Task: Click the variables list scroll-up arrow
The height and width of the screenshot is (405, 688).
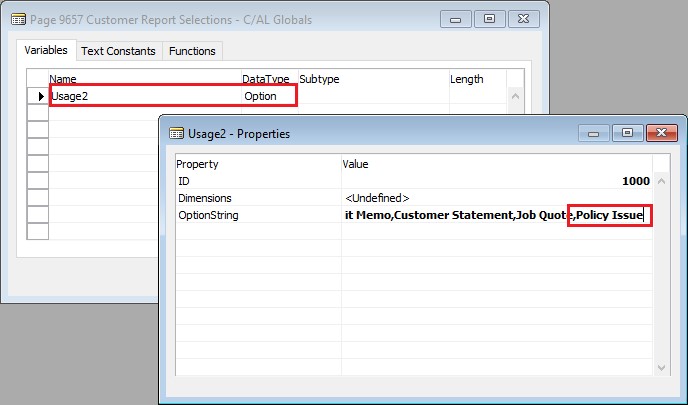Action: (516, 97)
